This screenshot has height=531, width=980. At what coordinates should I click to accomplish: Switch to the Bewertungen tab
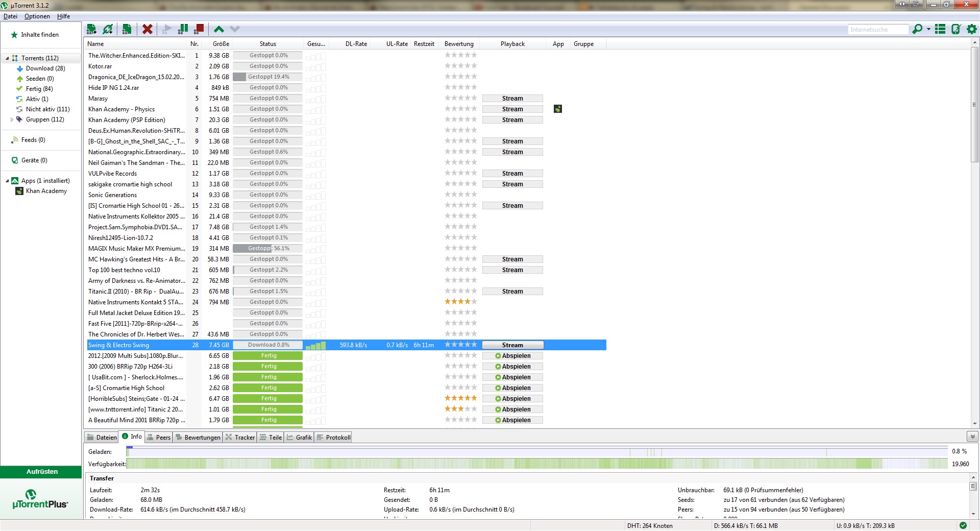198,438
